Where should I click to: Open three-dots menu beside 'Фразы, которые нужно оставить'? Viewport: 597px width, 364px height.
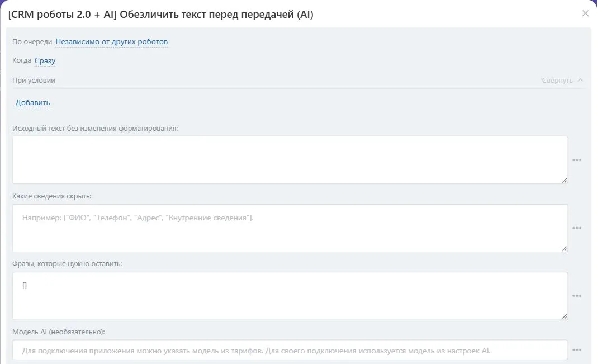(x=577, y=296)
